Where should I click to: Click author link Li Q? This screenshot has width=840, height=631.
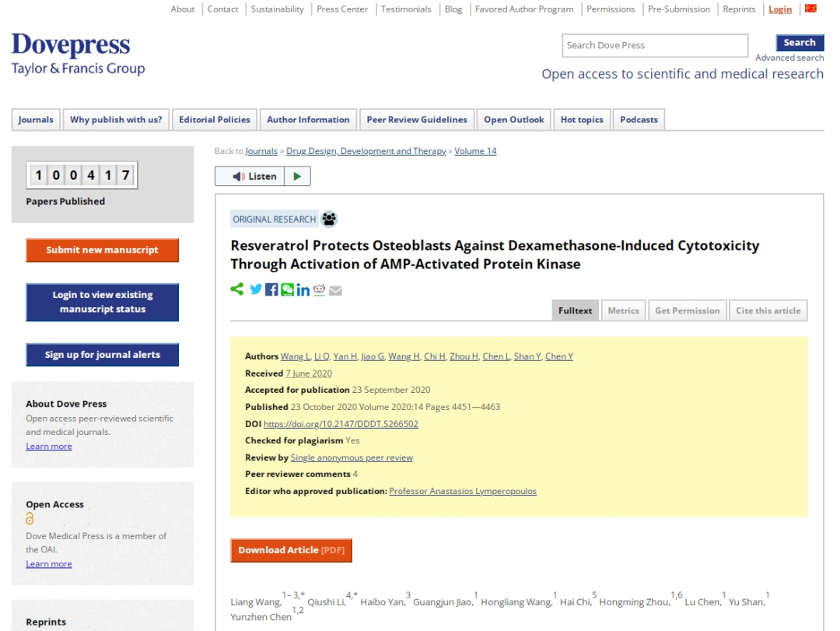(x=321, y=356)
